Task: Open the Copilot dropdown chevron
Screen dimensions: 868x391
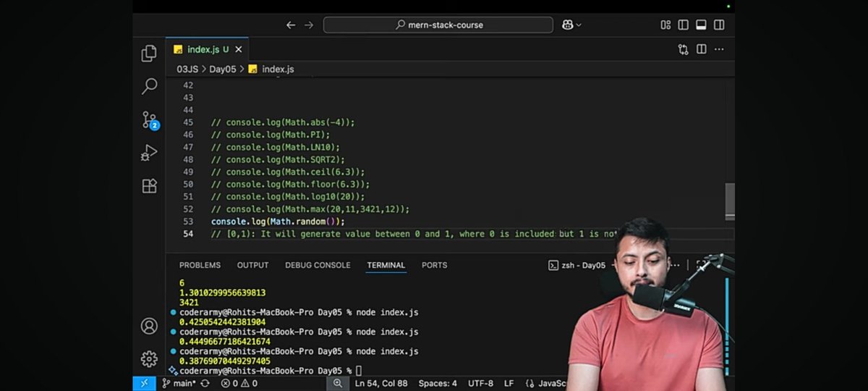Action: click(x=579, y=25)
